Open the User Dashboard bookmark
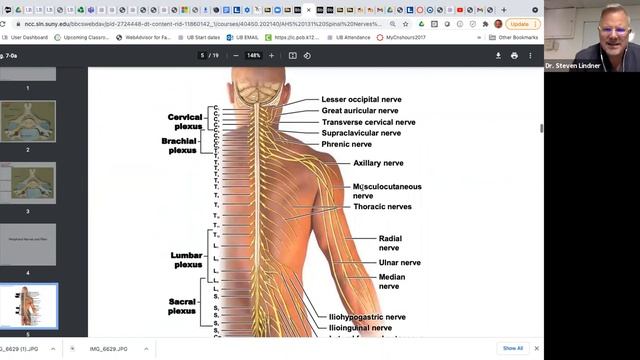 [25, 37]
